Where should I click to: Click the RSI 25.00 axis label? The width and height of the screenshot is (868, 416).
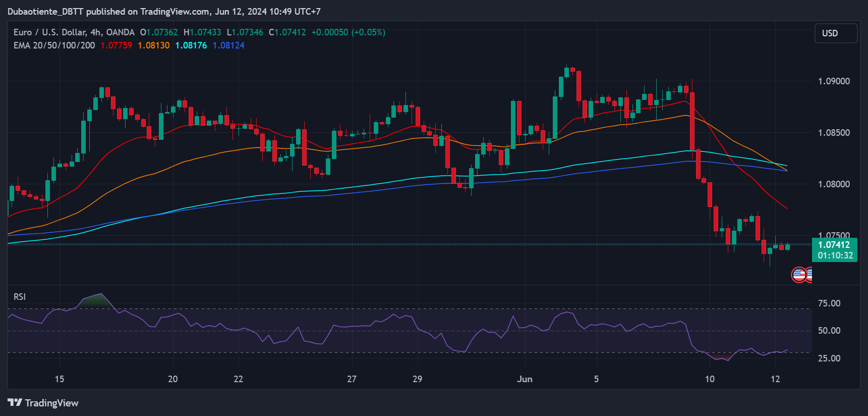(829, 358)
